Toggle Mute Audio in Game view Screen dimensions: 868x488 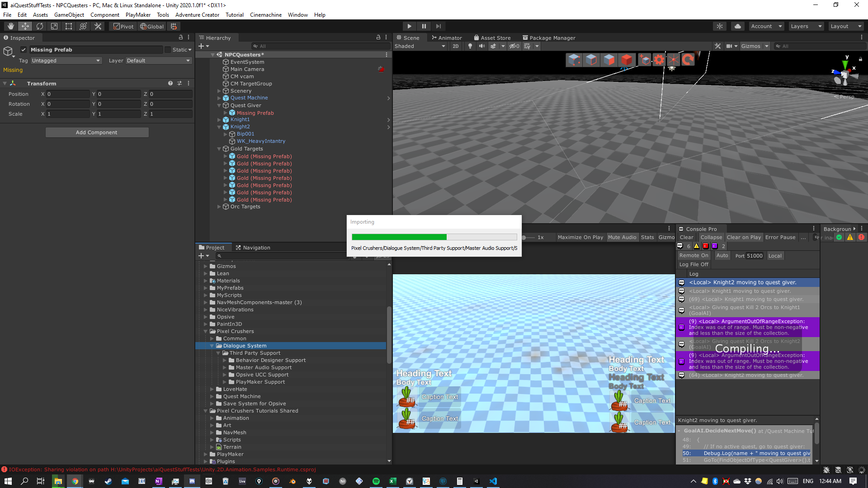point(622,237)
